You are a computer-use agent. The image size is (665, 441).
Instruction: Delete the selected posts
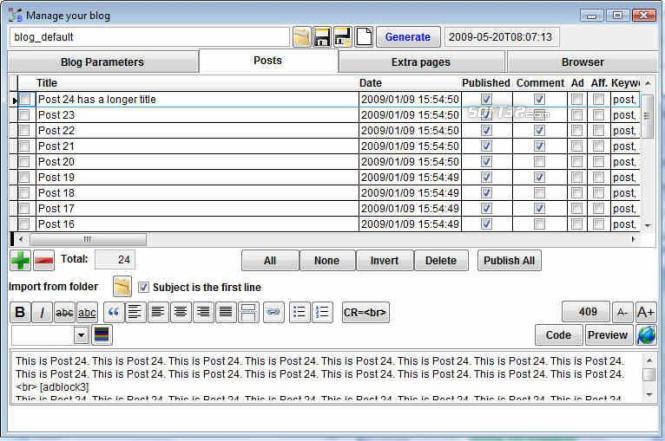[441, 260]
